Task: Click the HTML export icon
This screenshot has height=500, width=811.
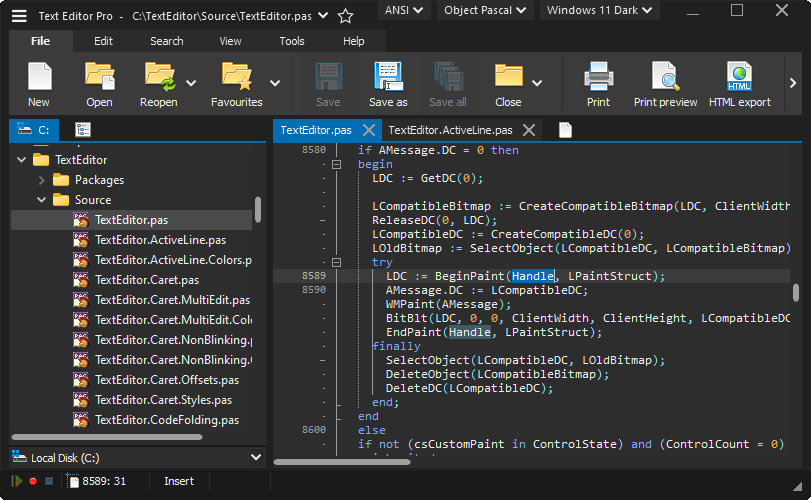Action: 739,77
